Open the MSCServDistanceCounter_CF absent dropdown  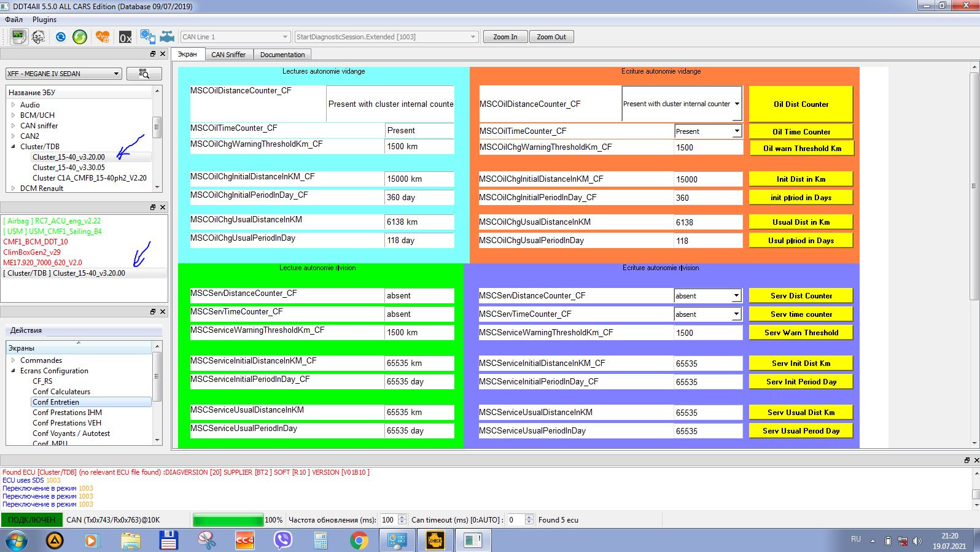click(707, 296)
